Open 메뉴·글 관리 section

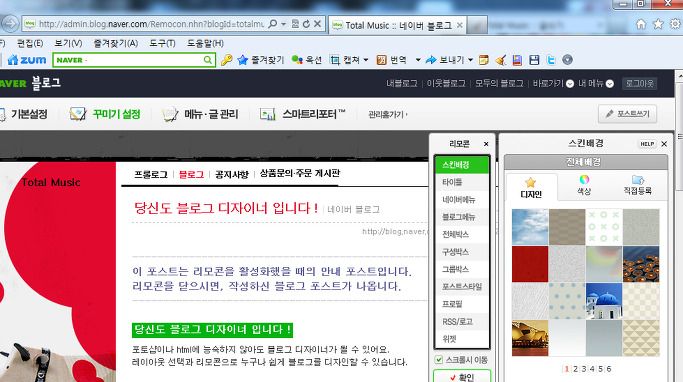coord(200,114)
